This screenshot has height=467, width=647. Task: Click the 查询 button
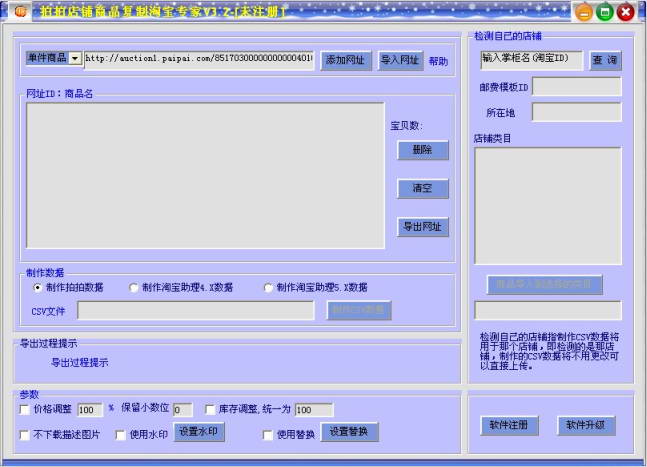605,60
